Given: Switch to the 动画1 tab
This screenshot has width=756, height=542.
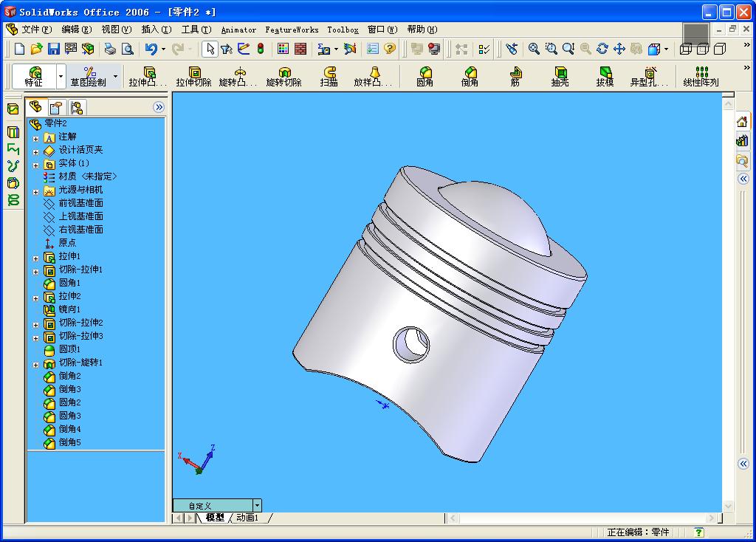Looking at the screenshot, I should (247, 518).
